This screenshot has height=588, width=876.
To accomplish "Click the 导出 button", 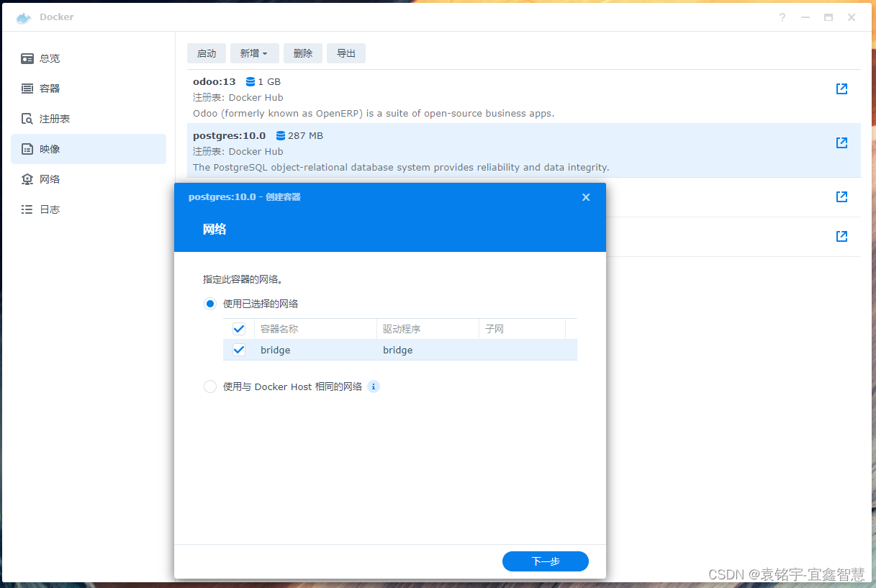I will (346, 53).
